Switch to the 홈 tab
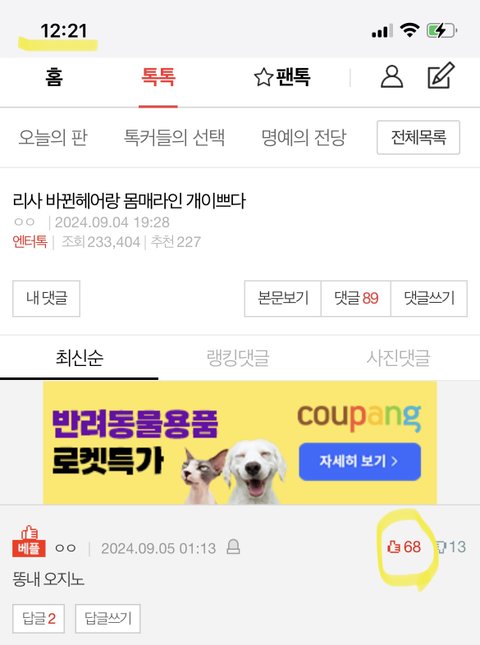 pyautogui.click(x=54, y=77)
